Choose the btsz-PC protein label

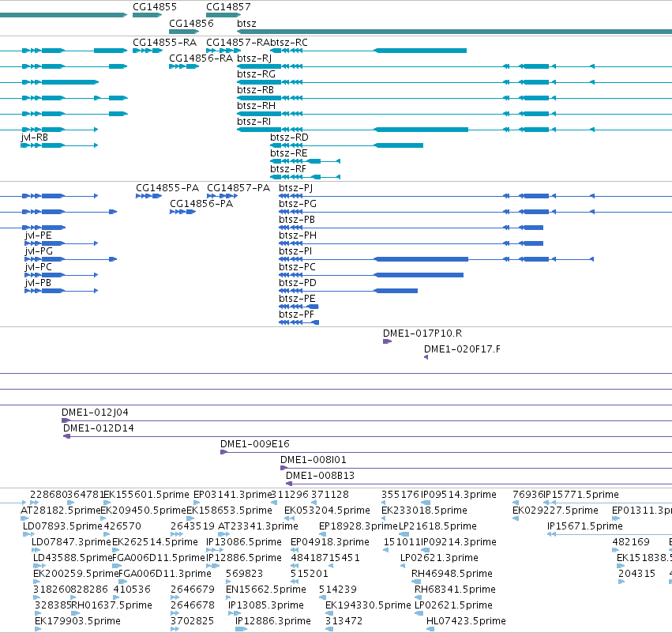(x=298, y=268)
